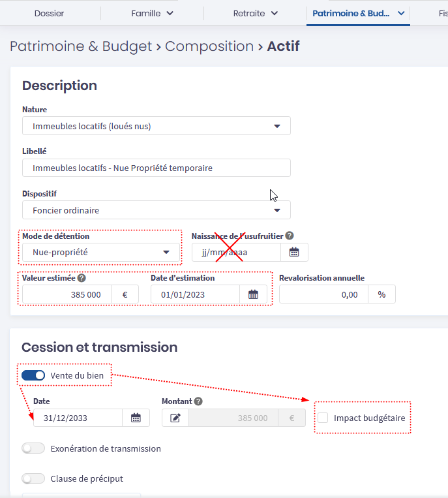Click the Valeur estimée amount field
Viewport: 448px width, 498px height.
(67, 294)
